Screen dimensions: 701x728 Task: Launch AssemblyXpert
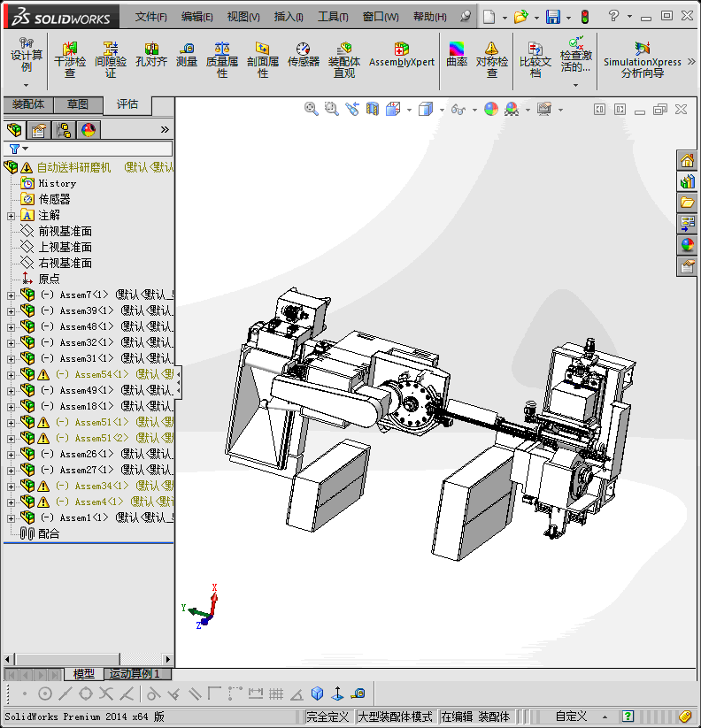(401, 55)
